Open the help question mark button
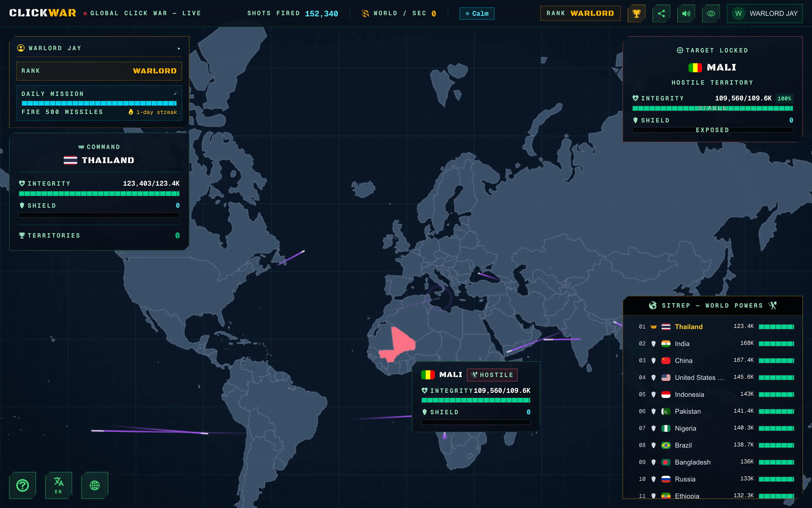 (23, 485)
